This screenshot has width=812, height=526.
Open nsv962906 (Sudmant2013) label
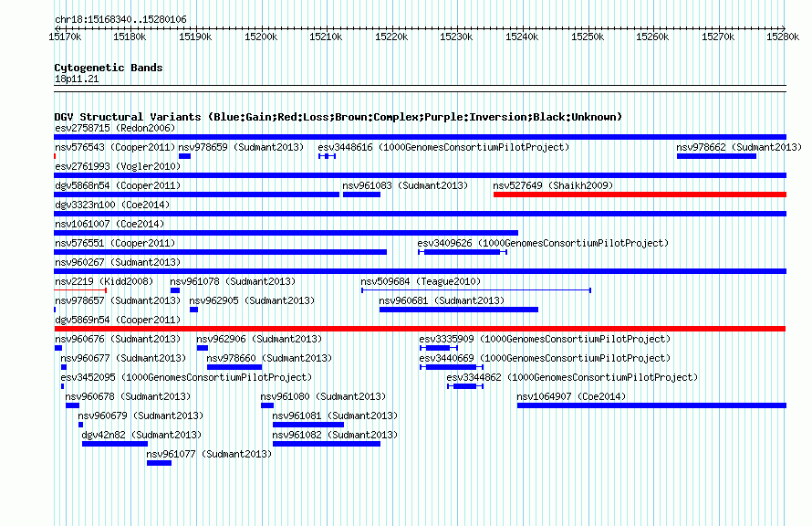point(259,339)
